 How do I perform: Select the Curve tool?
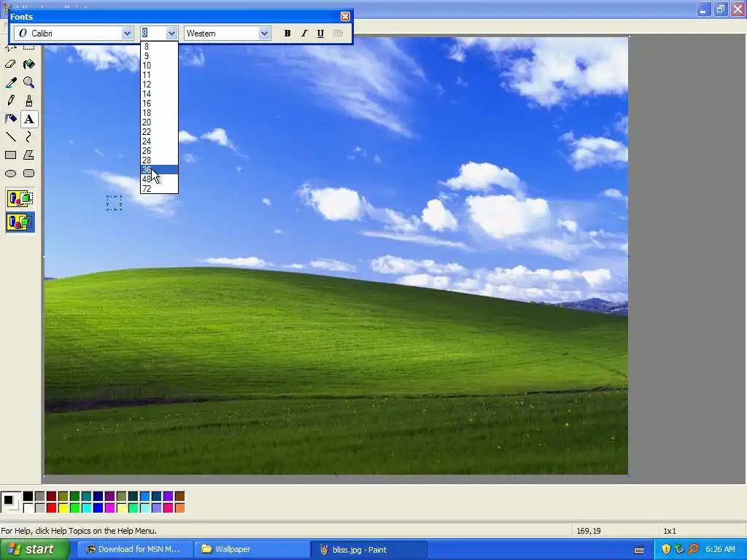29,137
